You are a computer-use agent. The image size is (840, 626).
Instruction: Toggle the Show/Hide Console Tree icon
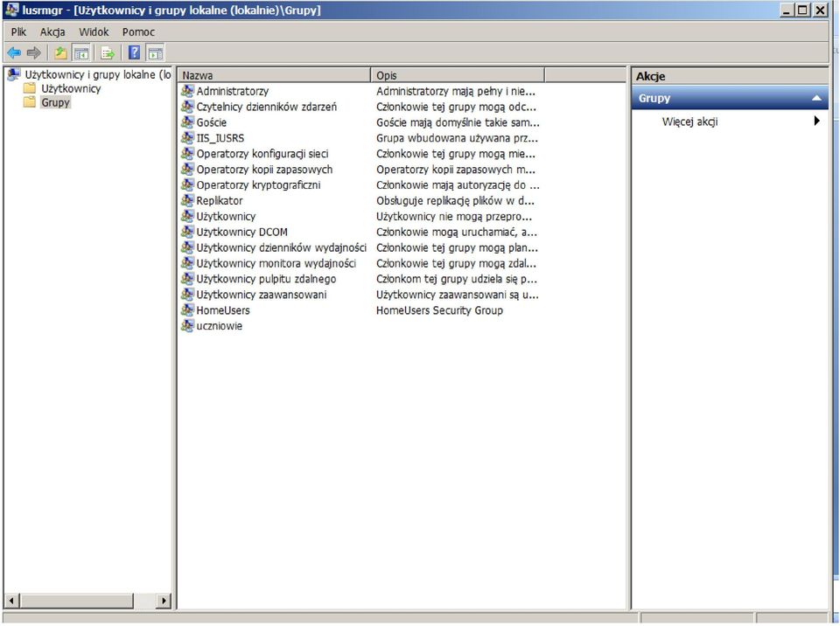pyautogui.click(x=80, y=52)
